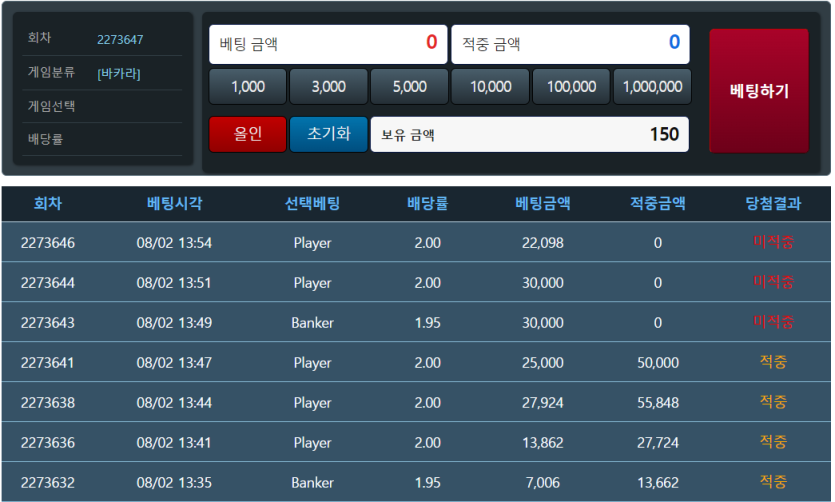Place the bet with 베팅하기 button
Viewport: 835px width, 502px height.
pos(759,91)
